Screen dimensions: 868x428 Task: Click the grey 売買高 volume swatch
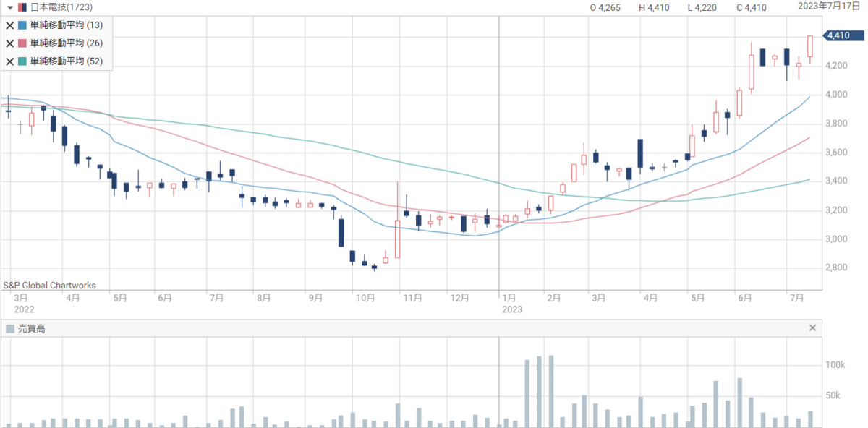tap(9, 328)
